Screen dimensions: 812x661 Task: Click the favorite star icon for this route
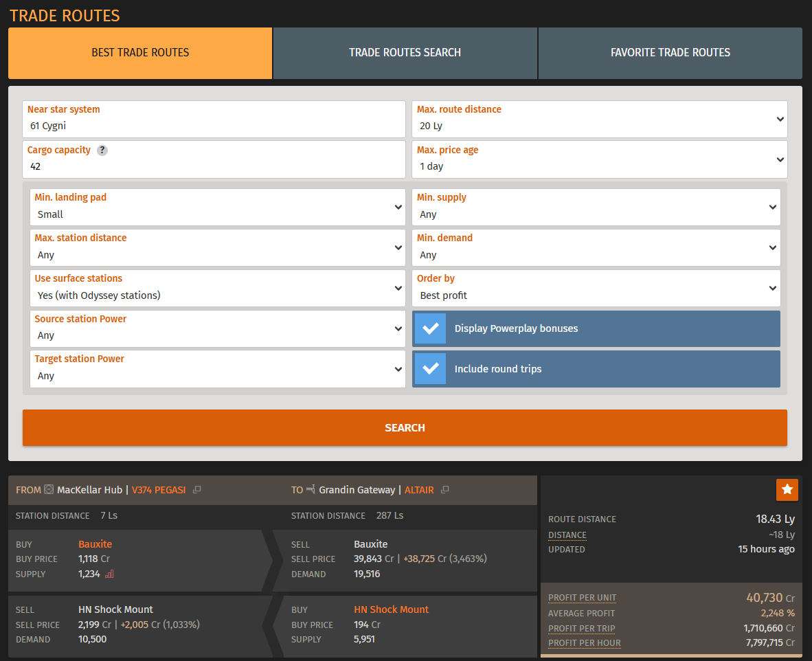pos(787,489)
